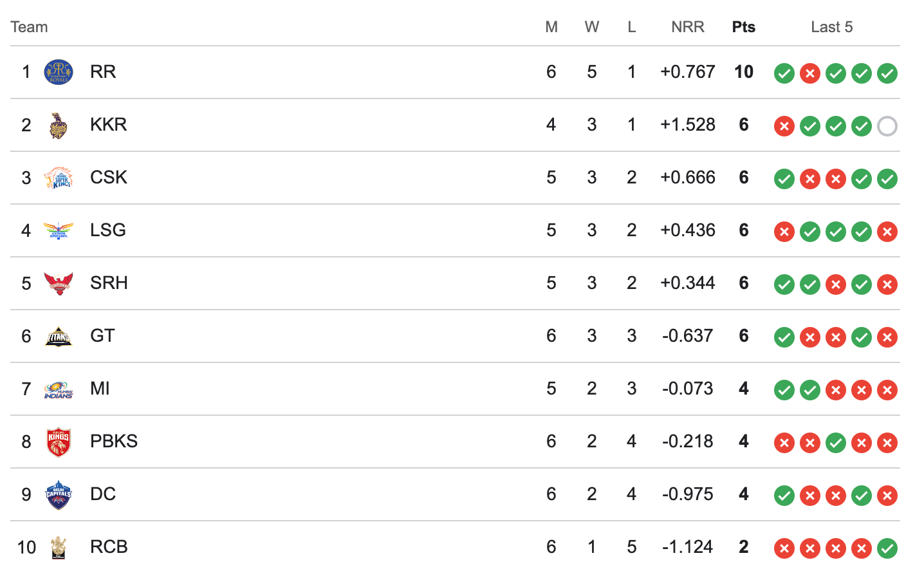The image size is (924, 578).
Task: Click the Delhi Capitals logo
Action: 58,495
